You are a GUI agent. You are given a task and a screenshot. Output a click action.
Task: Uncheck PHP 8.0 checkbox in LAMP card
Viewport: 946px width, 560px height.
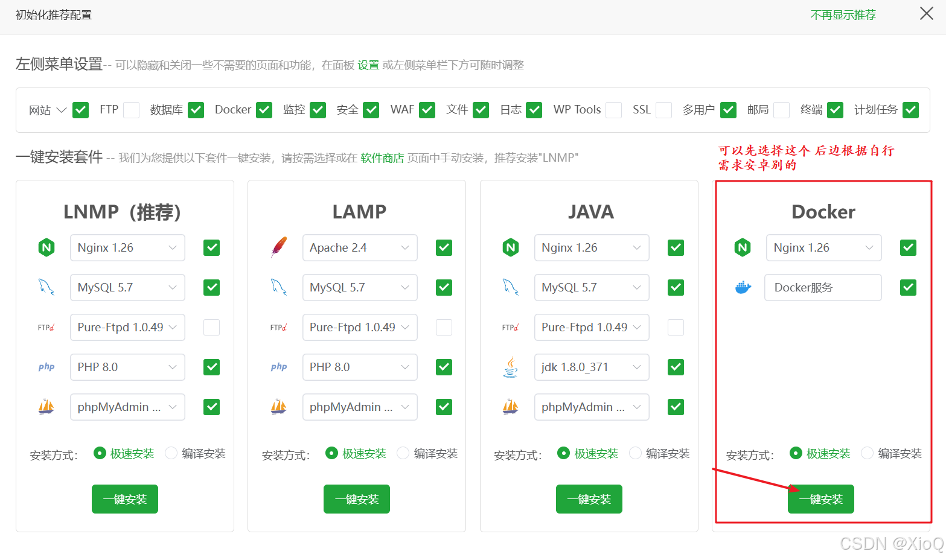pos(444,367)
